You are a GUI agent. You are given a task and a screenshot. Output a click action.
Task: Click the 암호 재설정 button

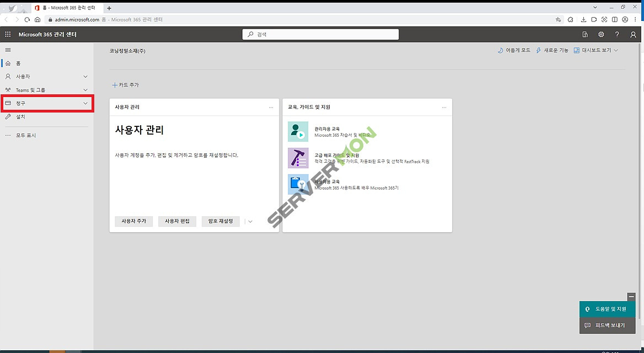221,221
